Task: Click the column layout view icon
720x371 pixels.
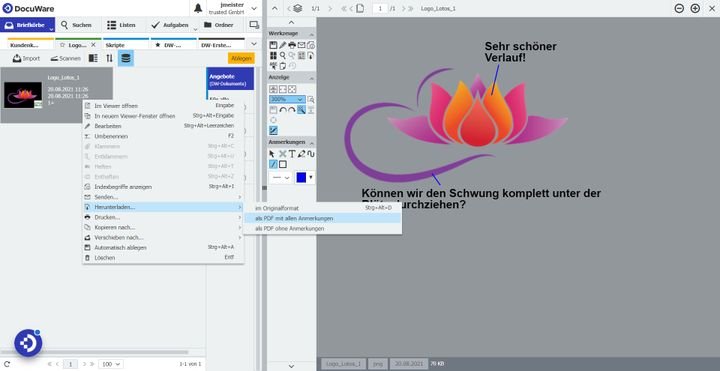Action: (x=93, y=58)
